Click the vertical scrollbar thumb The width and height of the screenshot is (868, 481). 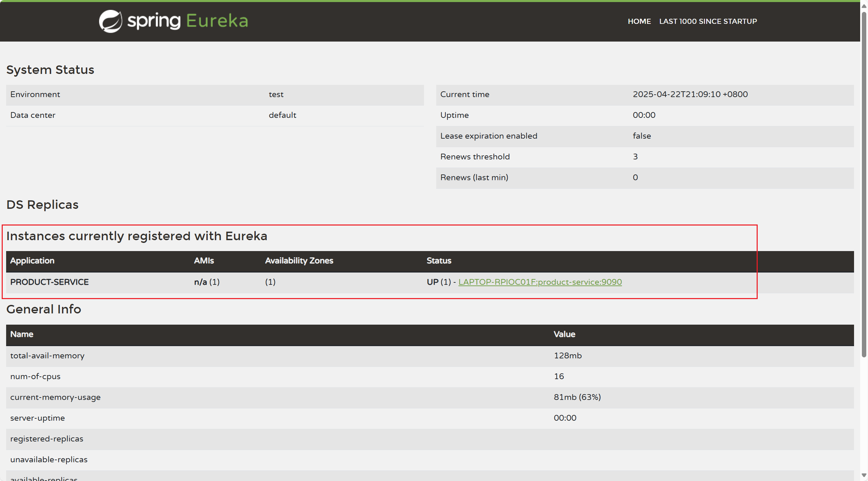(864, 184)
